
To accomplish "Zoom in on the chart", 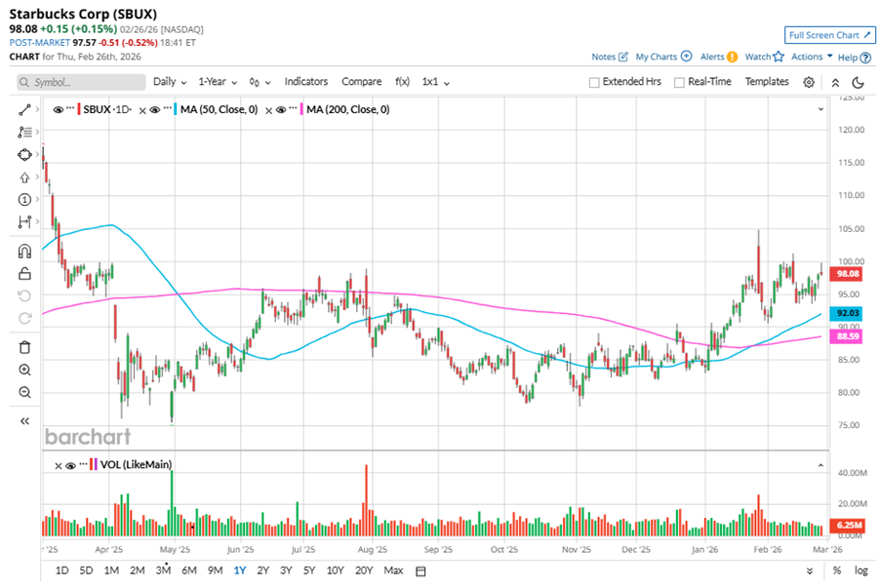I will pos(24,370).
